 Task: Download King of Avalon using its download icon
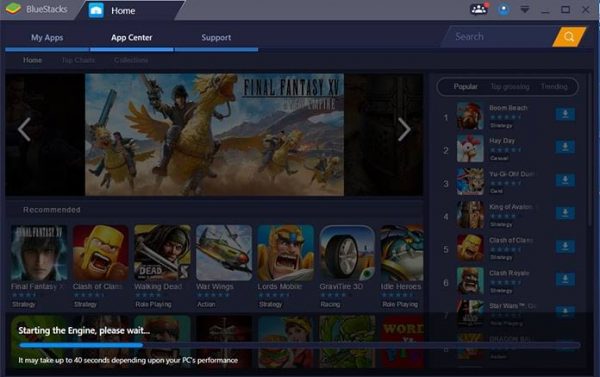click(x=565, y=213)
